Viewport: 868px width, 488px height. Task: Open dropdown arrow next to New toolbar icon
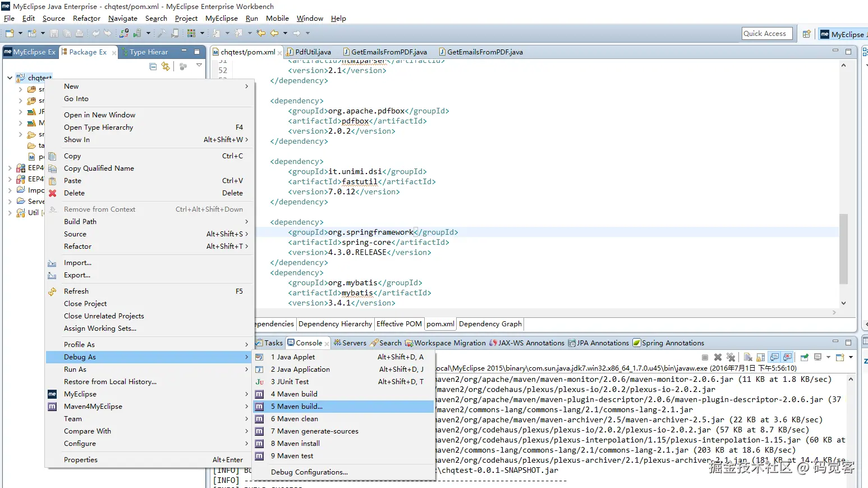pyautogui.click(x=20, y=33)
